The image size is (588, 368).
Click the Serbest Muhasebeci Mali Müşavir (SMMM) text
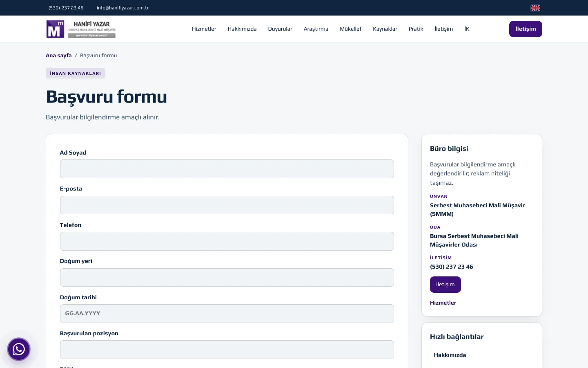point(477,210)
